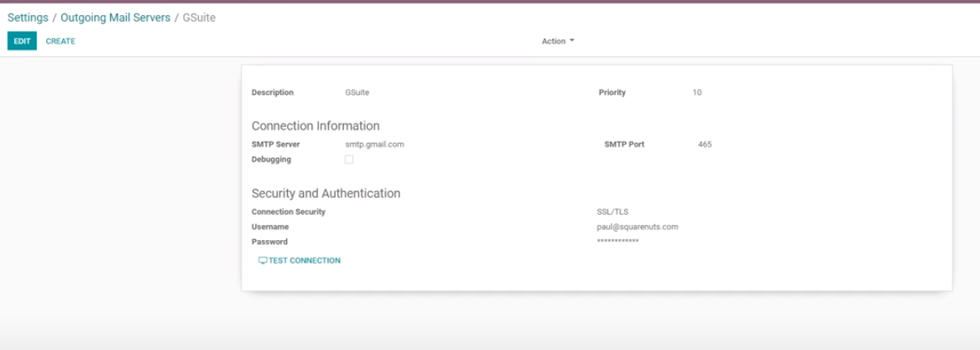Click the Connection Security label

[289, 212]
